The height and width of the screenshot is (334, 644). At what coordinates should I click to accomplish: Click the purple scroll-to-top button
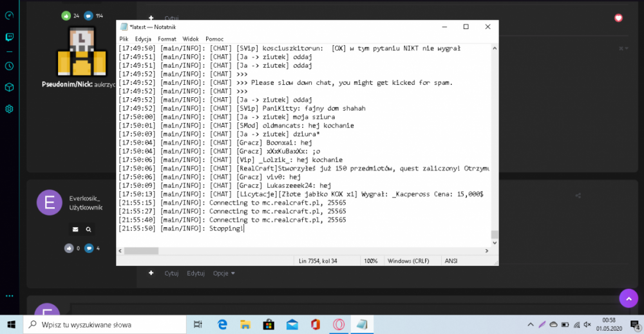click(x=629, y=299)
